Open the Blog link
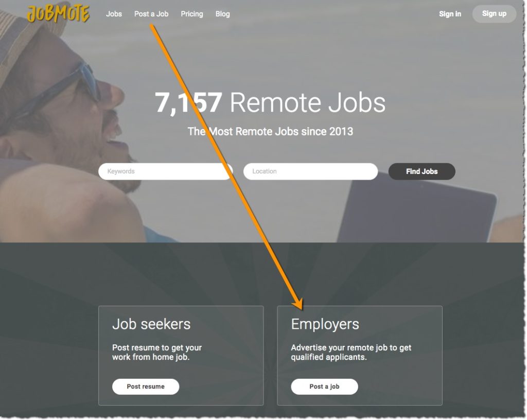This screenshot has height=420, width=527. [222, 14]
